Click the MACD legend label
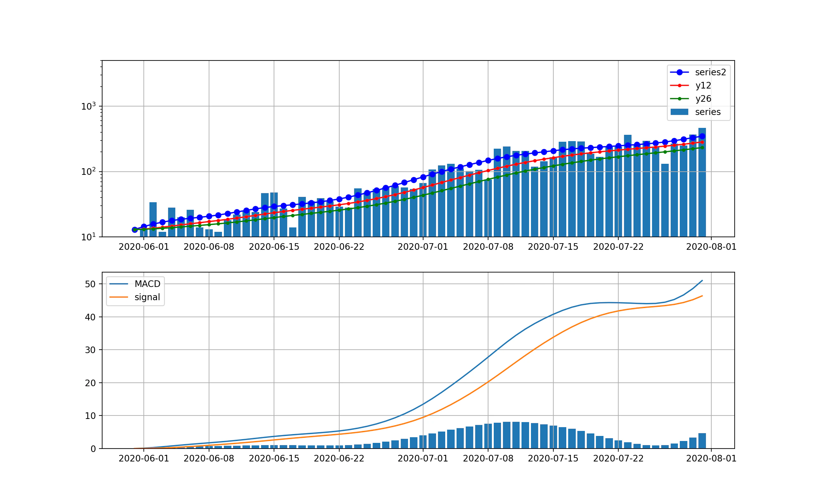816x504 pixels. click(148, 284)
